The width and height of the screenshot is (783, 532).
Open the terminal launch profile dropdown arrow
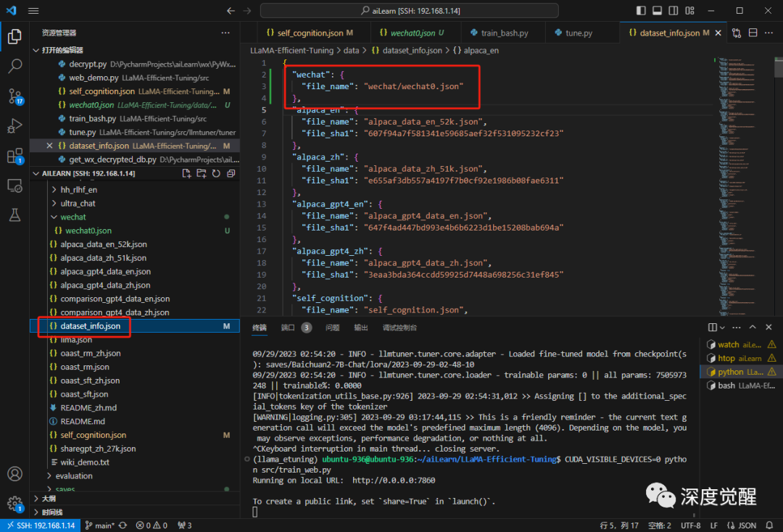pos(722,328)
